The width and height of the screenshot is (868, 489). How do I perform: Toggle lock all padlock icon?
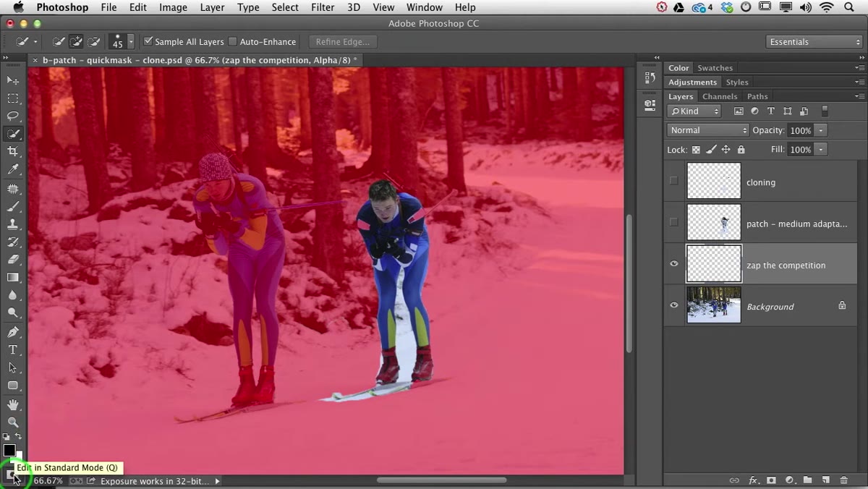pos(741,150)
